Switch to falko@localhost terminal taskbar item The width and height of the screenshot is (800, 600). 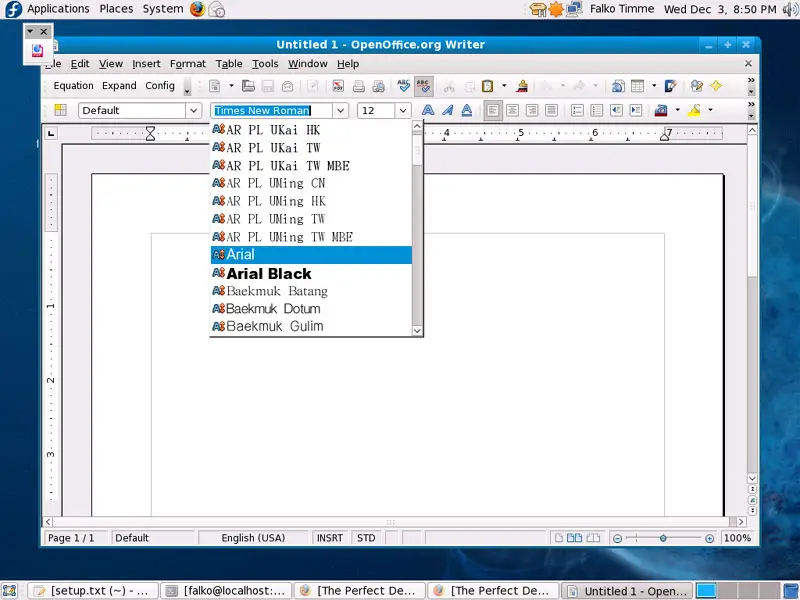[x=226, y=591]
